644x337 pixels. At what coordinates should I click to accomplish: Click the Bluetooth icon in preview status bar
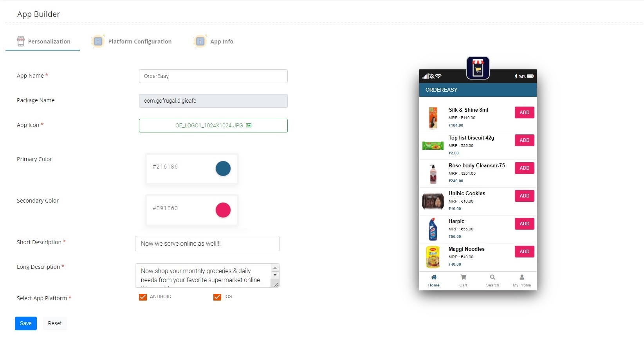pyautogui.click(x=516, y=76)
